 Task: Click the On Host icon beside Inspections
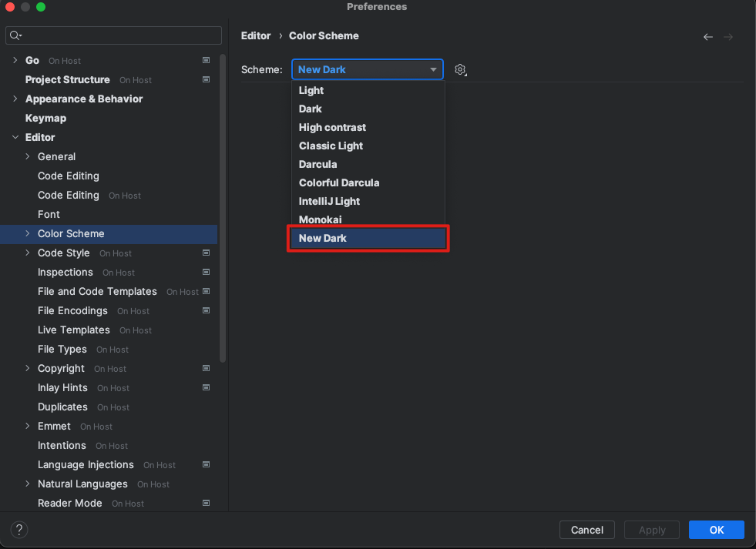pos(206,272)
